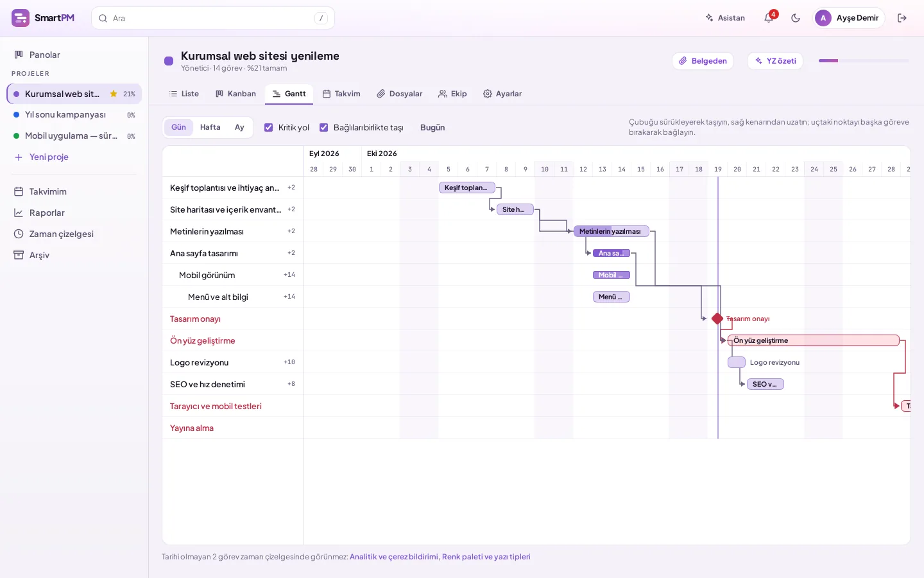Image resolution: width=924 pixels, height=578 pixels.
Task: Click the project progress bar
Action: click(864, 61)
